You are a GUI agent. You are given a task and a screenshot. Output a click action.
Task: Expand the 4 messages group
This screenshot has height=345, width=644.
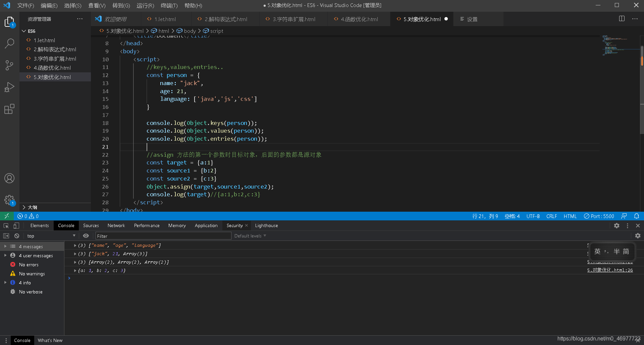point(5,246)
